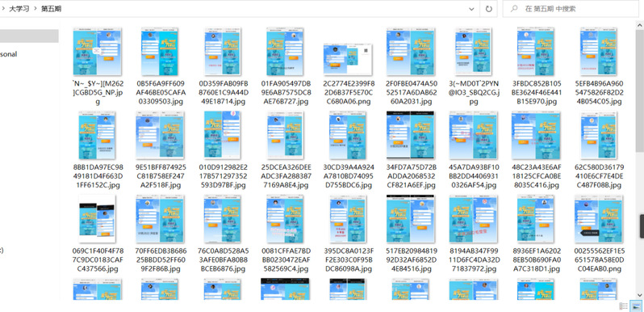
Task: Switch to large thumbnails view icon
Action: (x=636, y=306)
